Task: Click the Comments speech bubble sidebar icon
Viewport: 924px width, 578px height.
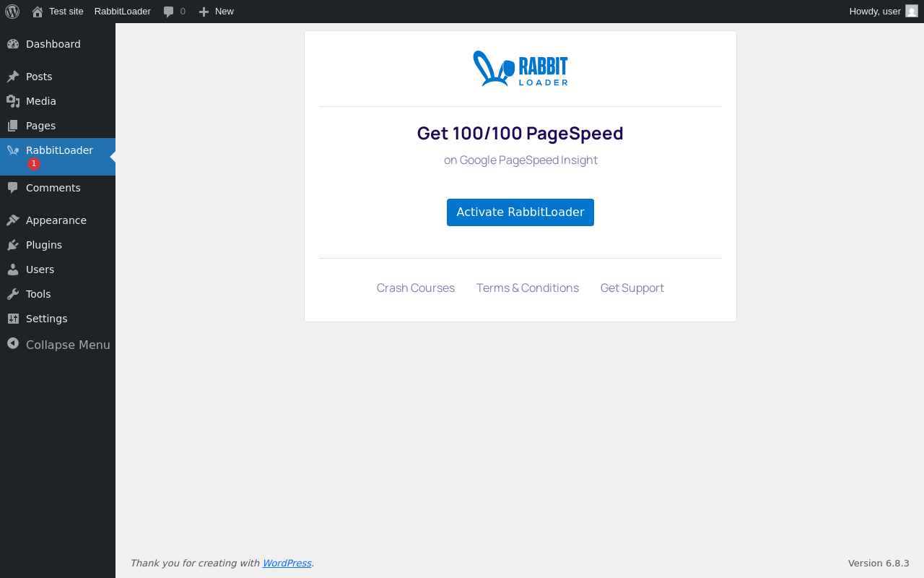Action: pos(13,188)
